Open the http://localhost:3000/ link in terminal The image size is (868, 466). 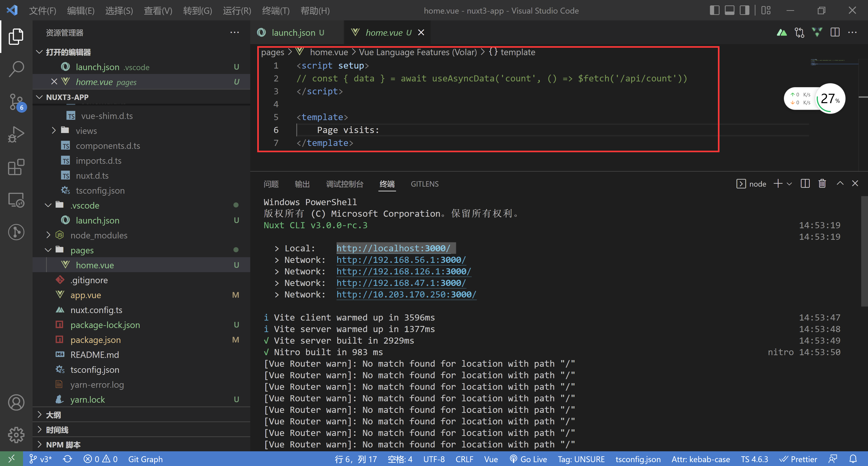click(393, 248)
